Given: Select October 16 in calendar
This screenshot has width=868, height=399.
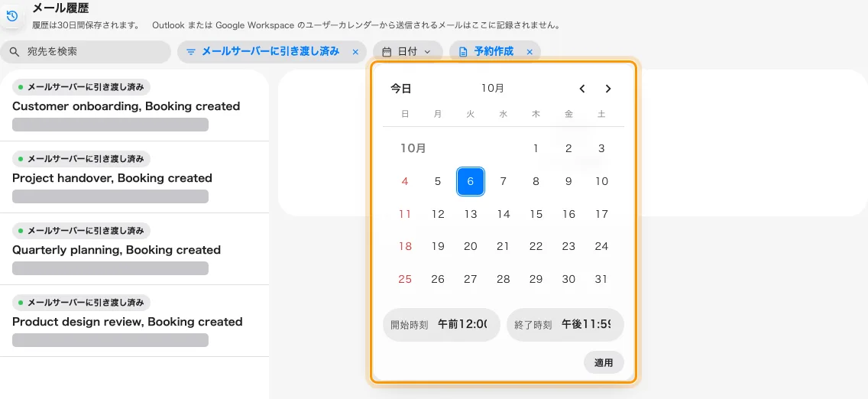Looking at the screenshot, I should [568, 213].
